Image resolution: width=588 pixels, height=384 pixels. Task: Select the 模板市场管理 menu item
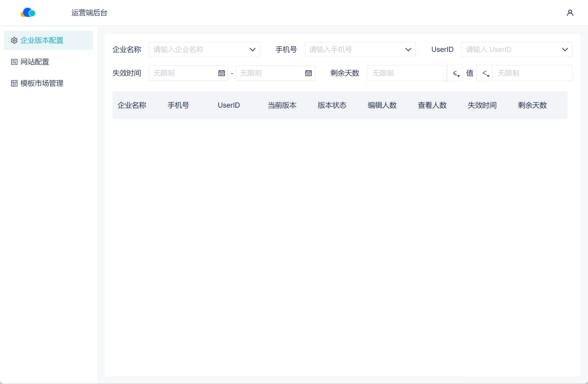pyautogui.click(x=42, y=83)
